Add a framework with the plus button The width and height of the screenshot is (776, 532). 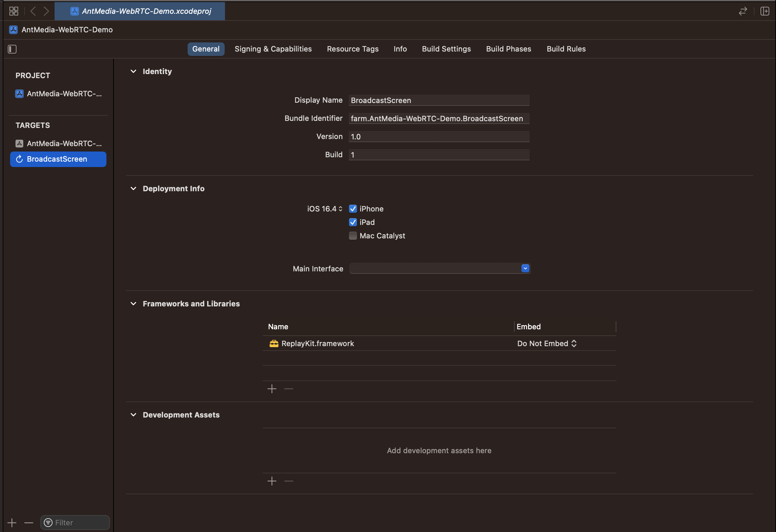tap(272, 389)
